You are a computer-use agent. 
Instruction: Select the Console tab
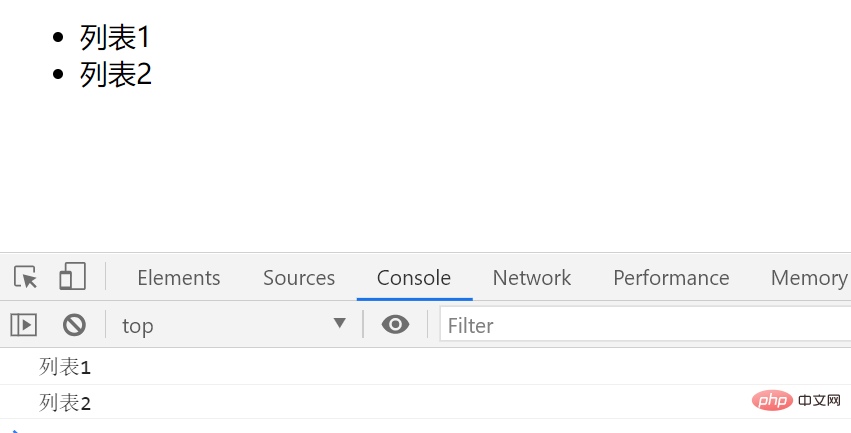pyautogui.click(x=414, y=278)
